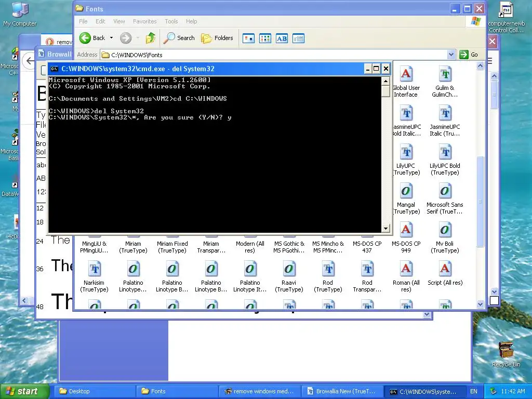The width and height of the screenshot is (532, 399).
Task: Expand the Address bar dropdown
Action: 451,55
